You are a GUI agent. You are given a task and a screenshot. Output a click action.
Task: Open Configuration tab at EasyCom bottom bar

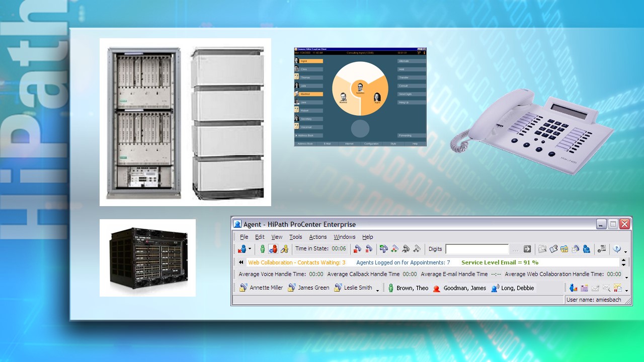coord(371,144)
